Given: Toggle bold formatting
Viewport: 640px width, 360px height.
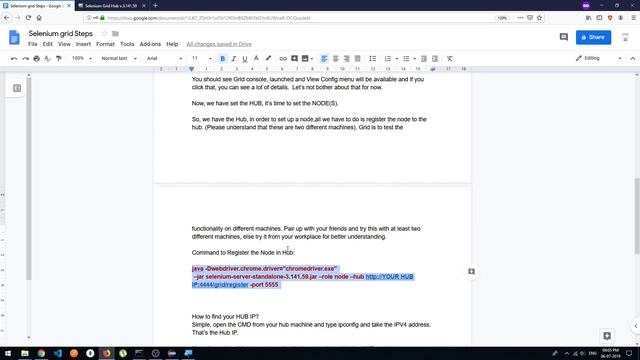Looking at the screenshot, I should (x=222, y=59).
